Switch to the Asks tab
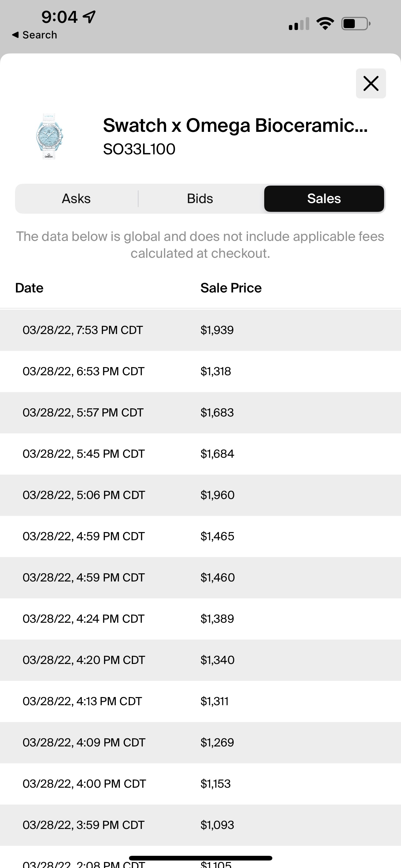Image resolution: width=401 pixels, height=868 pixels. pyautogui.click(x=76, y=199)
